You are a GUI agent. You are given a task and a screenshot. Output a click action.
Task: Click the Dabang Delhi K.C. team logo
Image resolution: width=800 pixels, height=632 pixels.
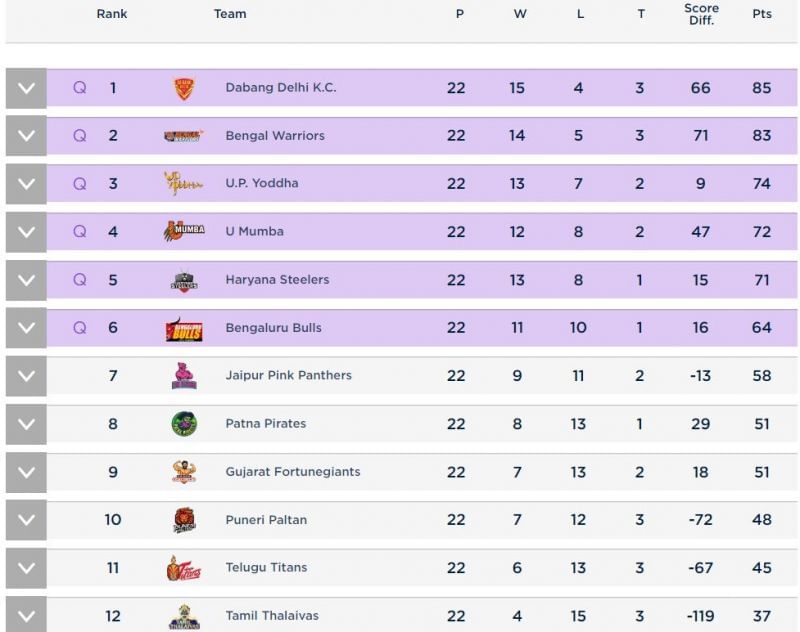coord(184,88)
